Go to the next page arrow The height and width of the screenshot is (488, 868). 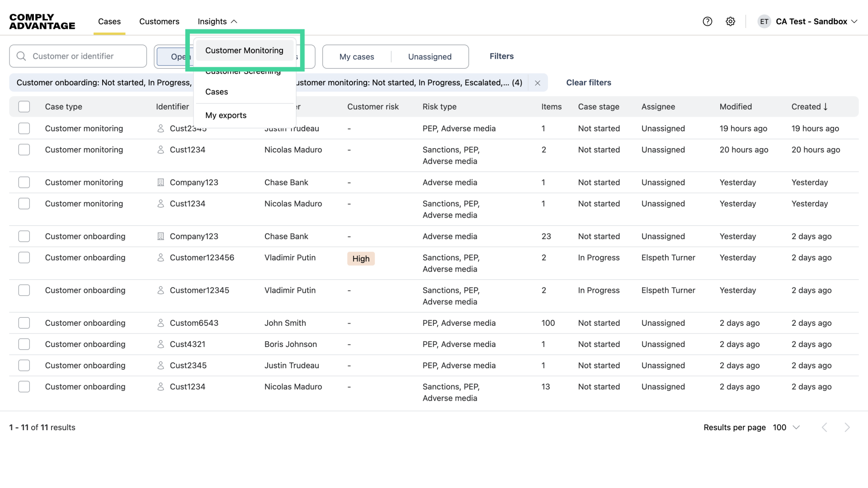847,427
